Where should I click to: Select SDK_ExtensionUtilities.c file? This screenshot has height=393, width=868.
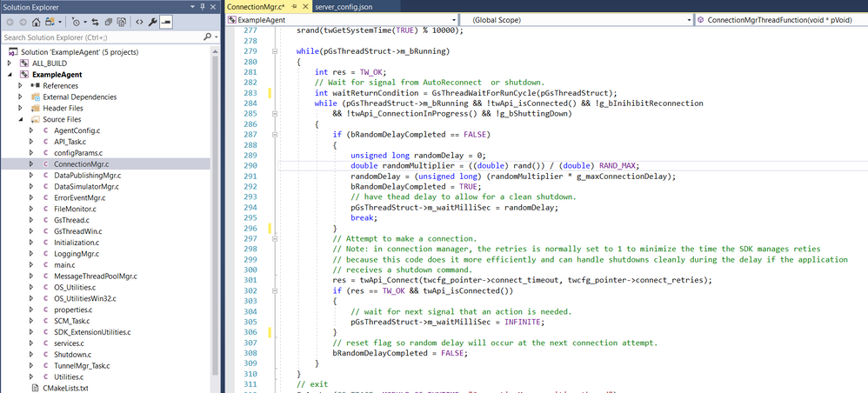[92, 332]
